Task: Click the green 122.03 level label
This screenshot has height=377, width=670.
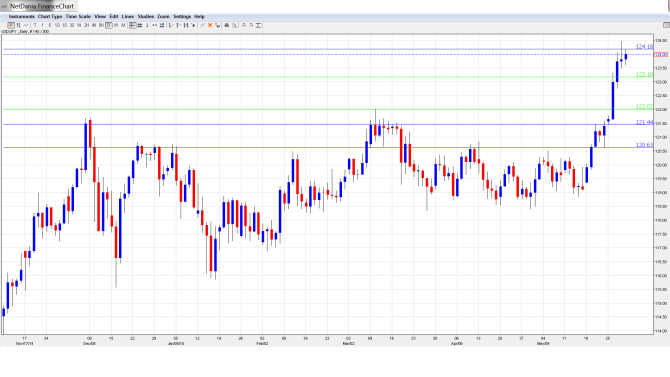Action: (x=644, y=106)
